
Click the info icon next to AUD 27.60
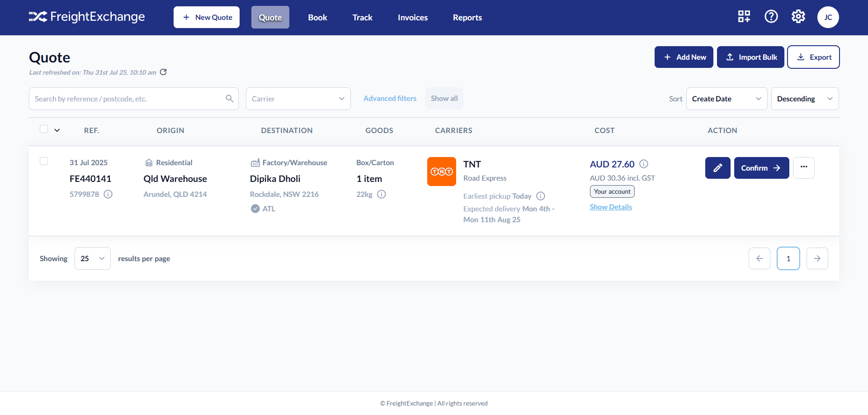(x=644, y=164)
